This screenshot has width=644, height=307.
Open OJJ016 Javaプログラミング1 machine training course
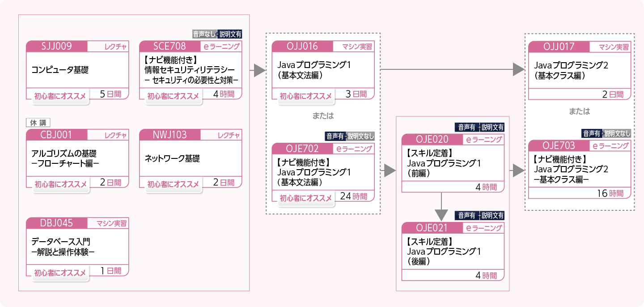(x=323, y=70)
